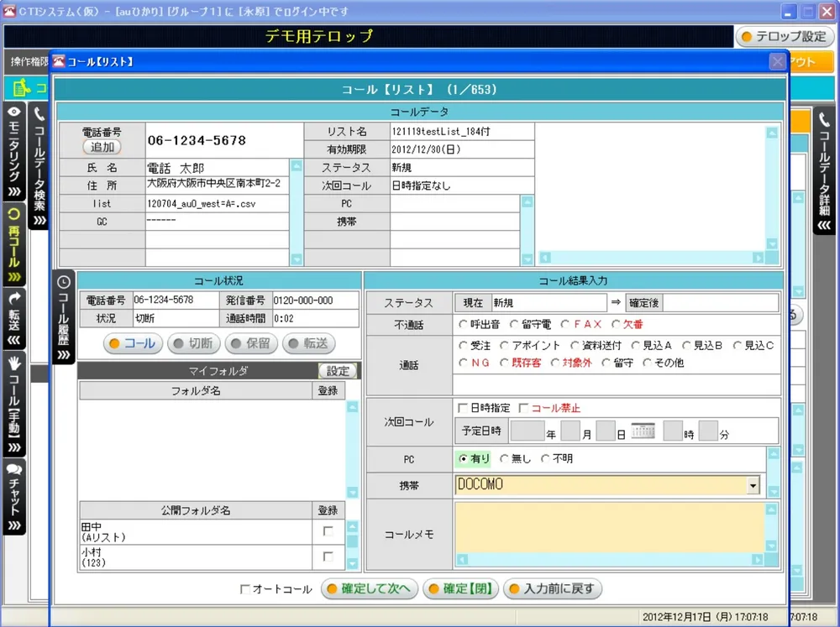The height and width of the screenshot is (627, 840).
Task: Click phone number 06-1234-5678 text
Action: pyautogui.click(x=197, y=140)
